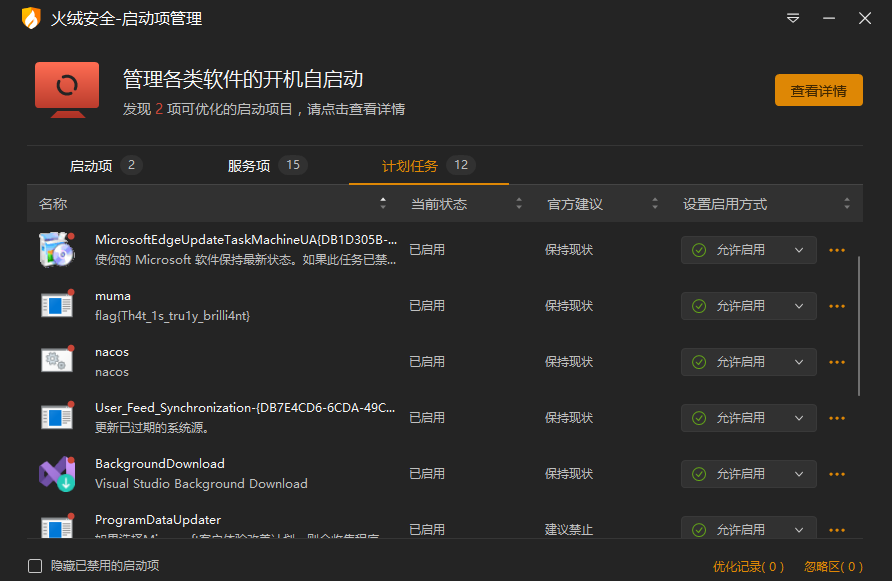Minimize the 火绒安全 window

pos(829,18)
